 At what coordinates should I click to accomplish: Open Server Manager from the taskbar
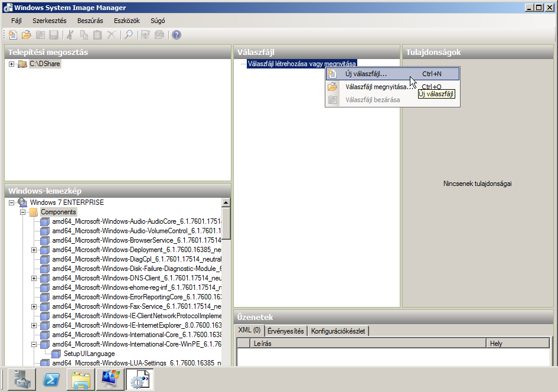coord(22,380)
